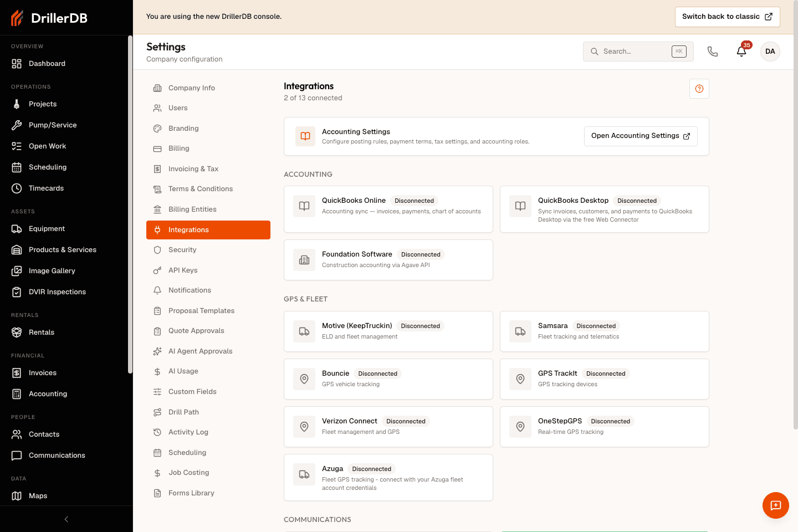Image resolution: width=798 pixels, height=532 pixels.
Task: Click the DVIR Inspections clipboard icon
Action: [17, 292]
